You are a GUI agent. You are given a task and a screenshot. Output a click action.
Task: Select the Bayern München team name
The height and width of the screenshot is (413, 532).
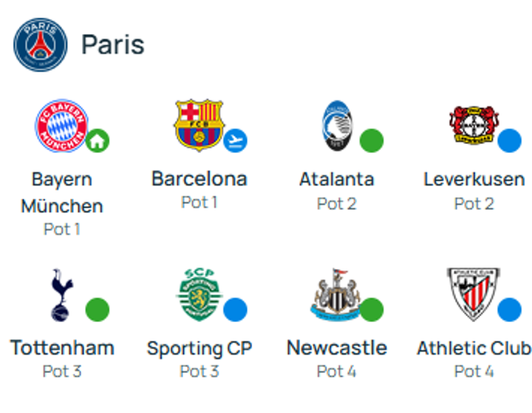click(x=61, y=192)
